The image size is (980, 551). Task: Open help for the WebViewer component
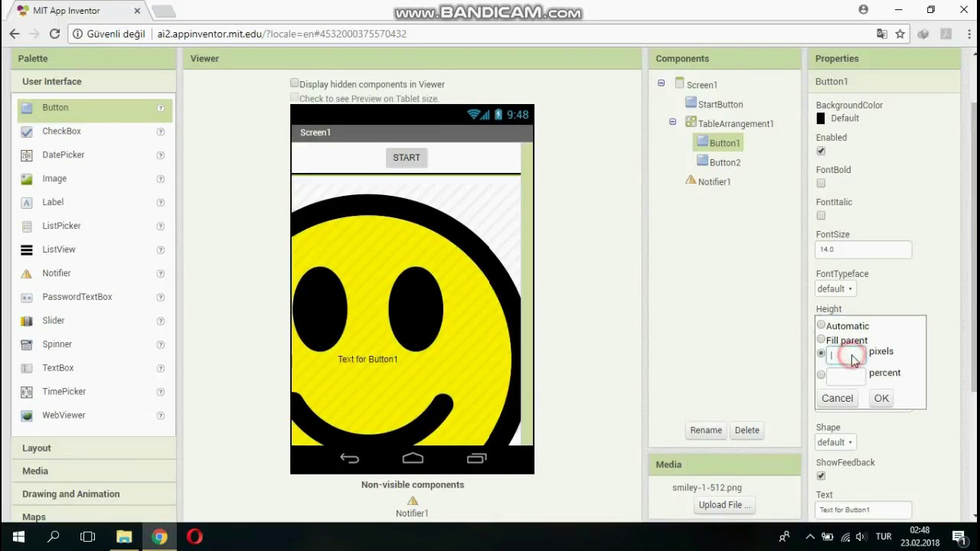[161, 416]
